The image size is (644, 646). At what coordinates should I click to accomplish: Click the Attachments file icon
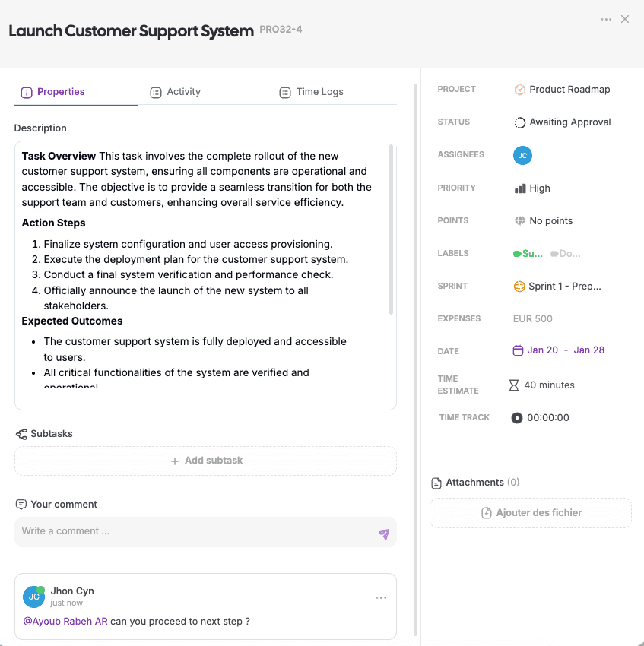pos(436,483)
